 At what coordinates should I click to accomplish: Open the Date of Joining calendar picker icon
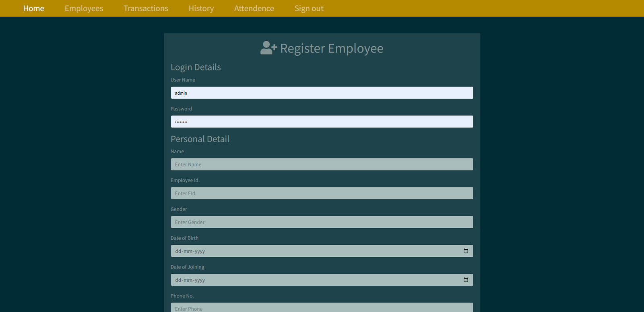click(466, 280)
